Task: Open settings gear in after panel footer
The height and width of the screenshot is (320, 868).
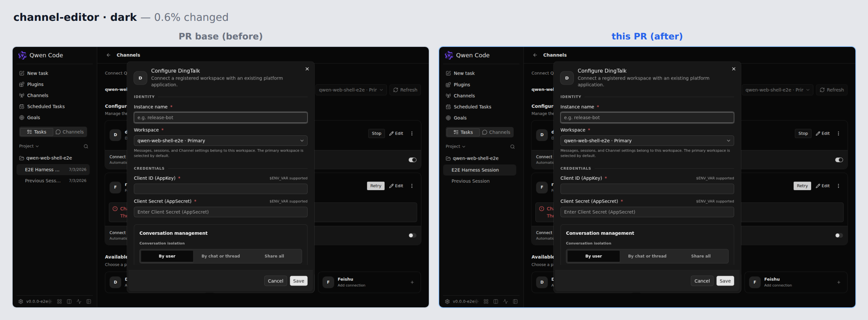Action: click(x=447, y=301)
